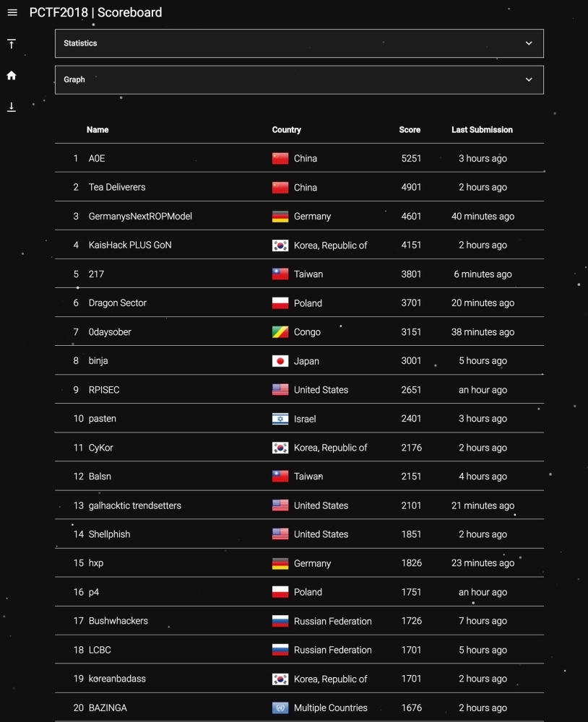
Task: Sort by the Score column header
Action: 410,130
